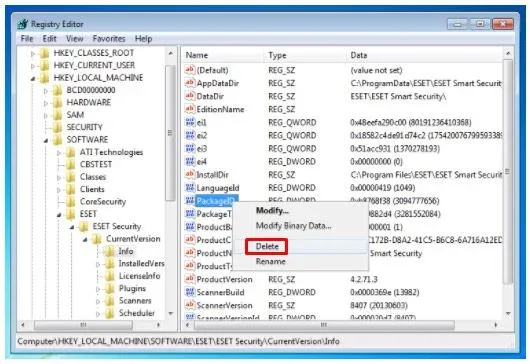Screen dimensions: 530x364
Task: Collapse the HKEY_LOCAL_MACHINE tree node
Action: click(x=33, y=78)
